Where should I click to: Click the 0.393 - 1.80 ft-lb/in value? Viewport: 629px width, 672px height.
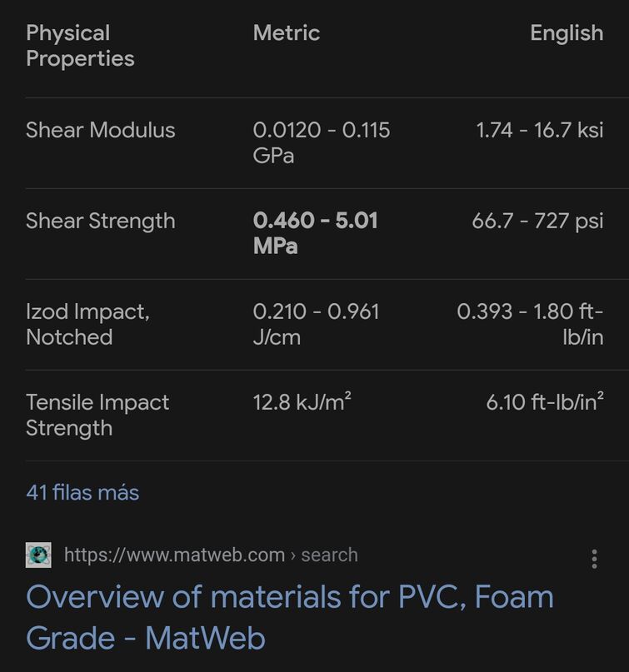click(x=530, y=324)
